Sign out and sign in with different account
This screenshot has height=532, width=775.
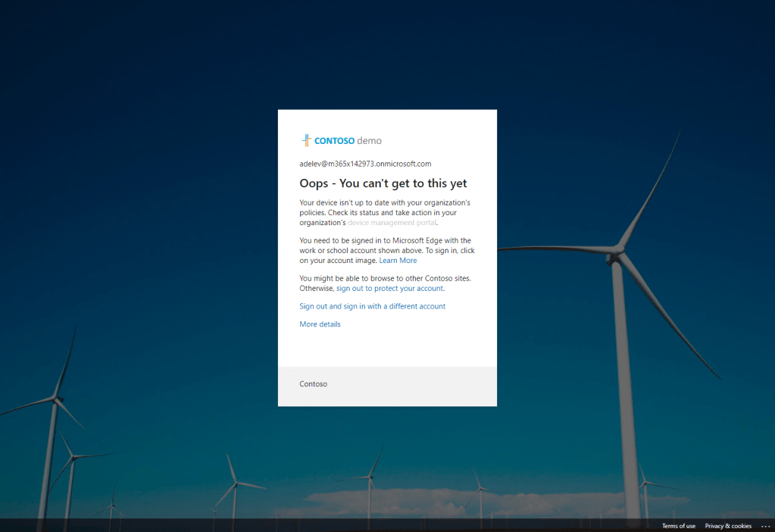[x=372, y=306]
